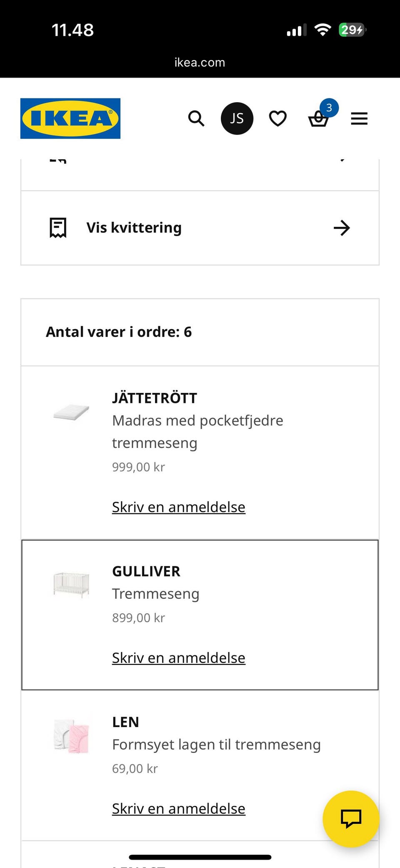Open the JÄTTETRÖTT mattress thumbnail
This screenshot has height=868, width=400.
[x=70, y=413]
